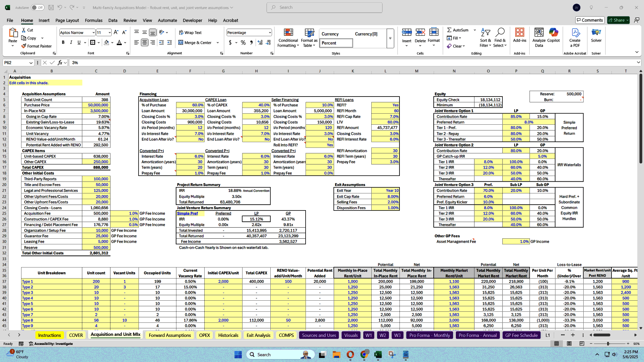Open Sort & Filter options
Image resolution: width=644 pixels, height=362 pixels.
point(485,38)
